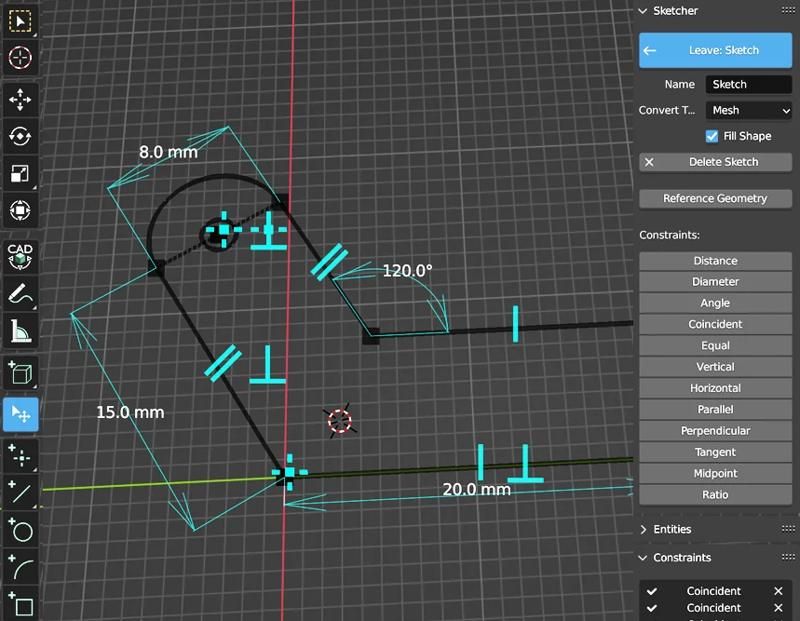
Task: Select the Move tool
Action: click(x=20, y=100)
